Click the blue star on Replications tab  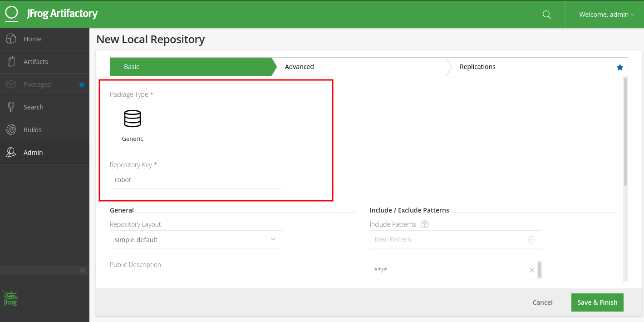pyautogui.click(x=620, y=67)
